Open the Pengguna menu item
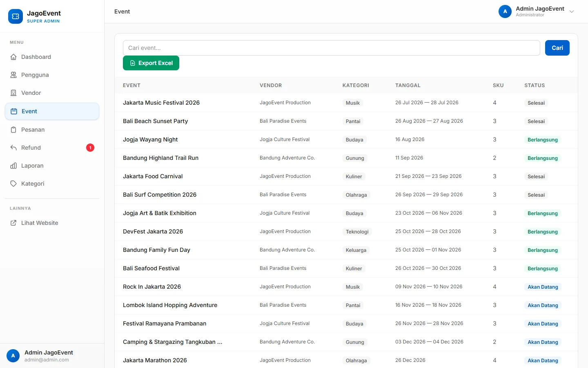 tap(52, 75)
